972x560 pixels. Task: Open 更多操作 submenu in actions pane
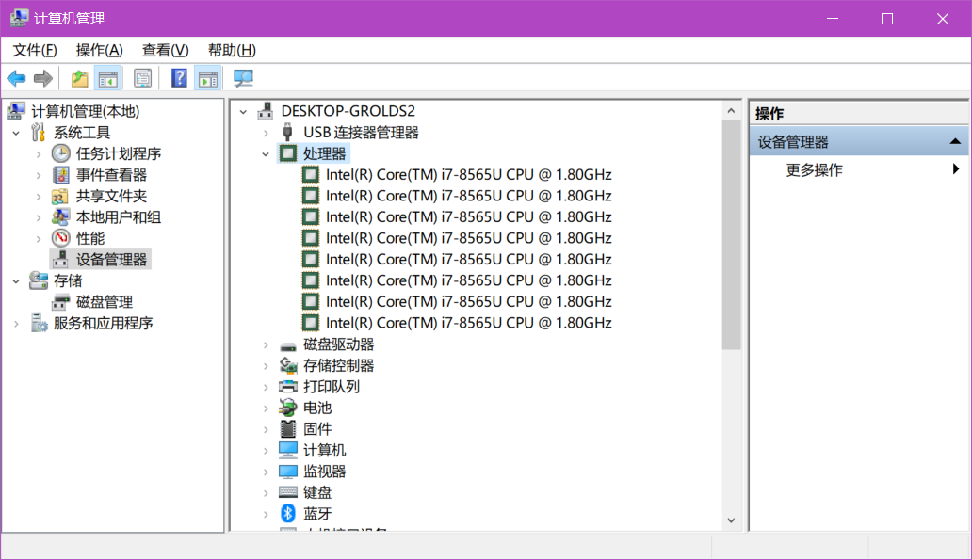(x=955, y=169)
